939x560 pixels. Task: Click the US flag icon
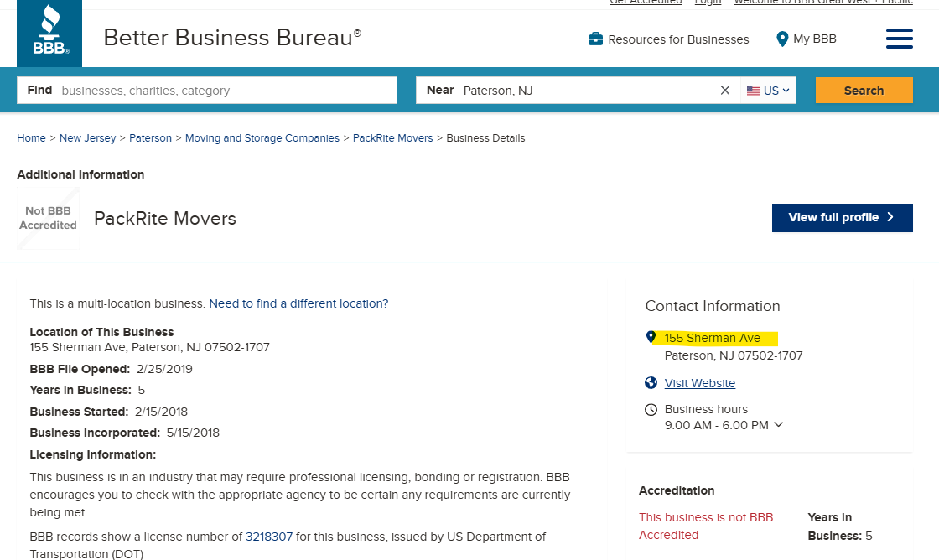click(754, 91)
